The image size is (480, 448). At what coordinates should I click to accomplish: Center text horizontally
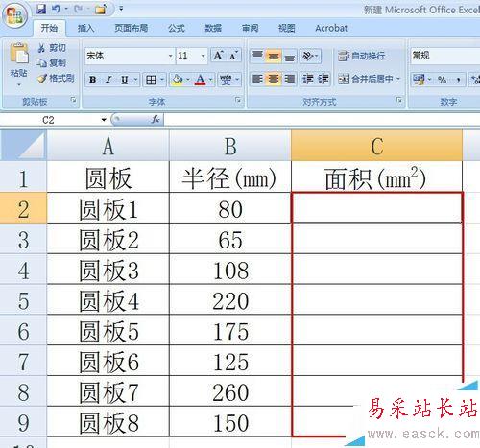tap(274, 79)
